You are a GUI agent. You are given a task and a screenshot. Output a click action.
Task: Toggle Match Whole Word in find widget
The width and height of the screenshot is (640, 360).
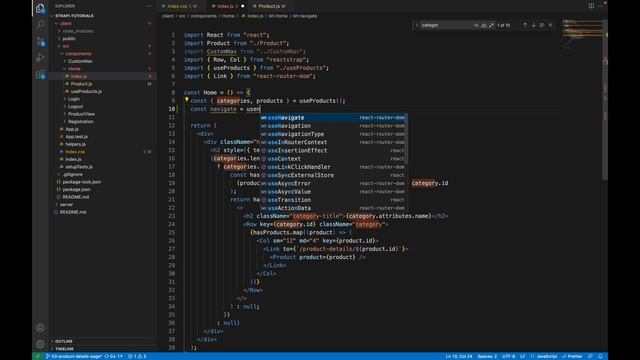[x=484, y=25]
